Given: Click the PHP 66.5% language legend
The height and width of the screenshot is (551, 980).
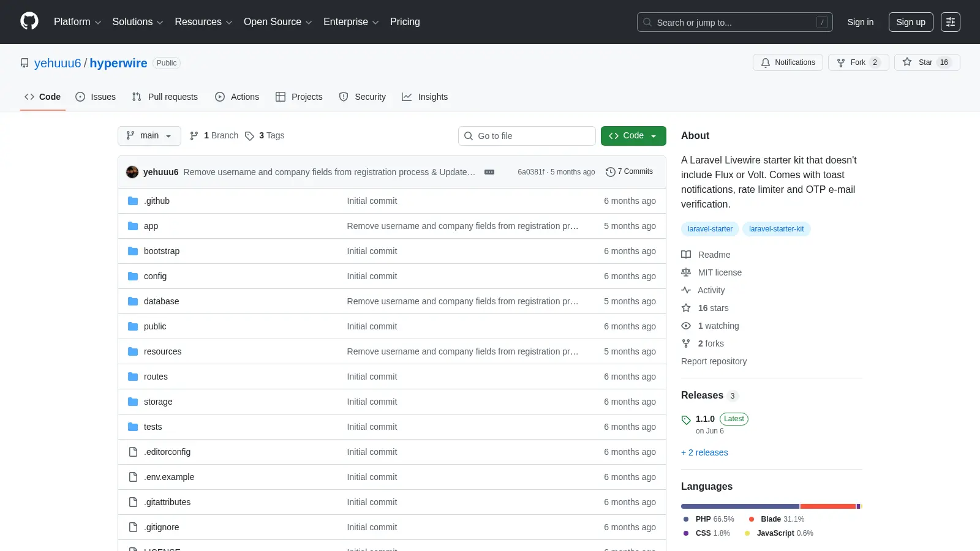Looking at the screenshot, I should 709,519.
